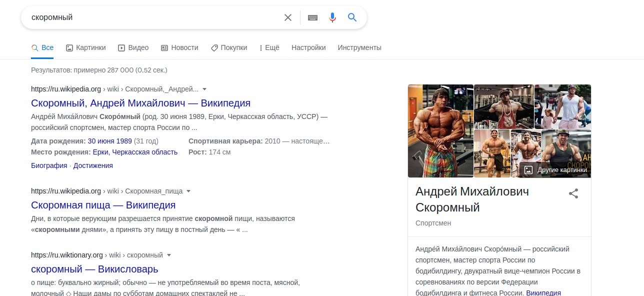This screenshot has height=296, width=644.
Task: Select the Все tab
Action: [x=42, y=48]
